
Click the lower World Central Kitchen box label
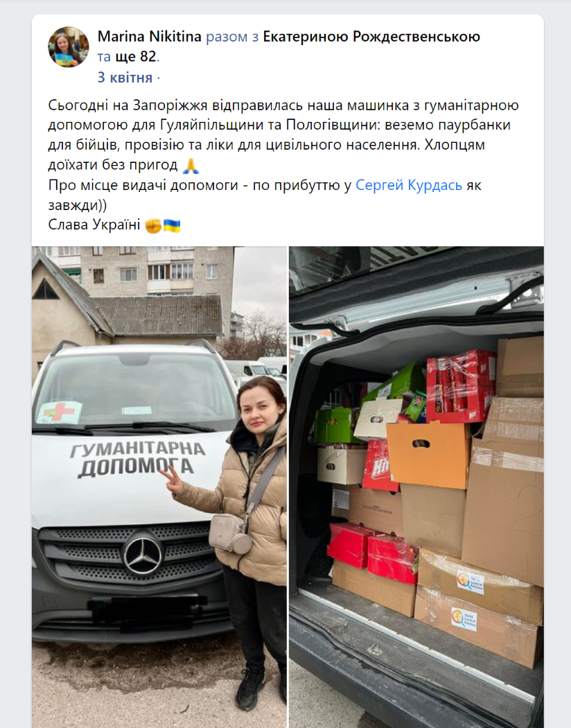point(464,619)
